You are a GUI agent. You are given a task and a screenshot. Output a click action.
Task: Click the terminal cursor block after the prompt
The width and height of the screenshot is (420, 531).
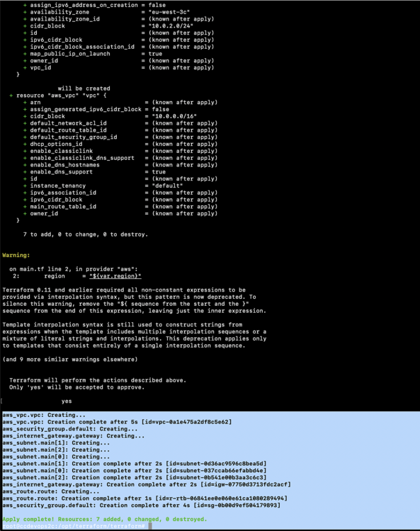tap(150, 526)
